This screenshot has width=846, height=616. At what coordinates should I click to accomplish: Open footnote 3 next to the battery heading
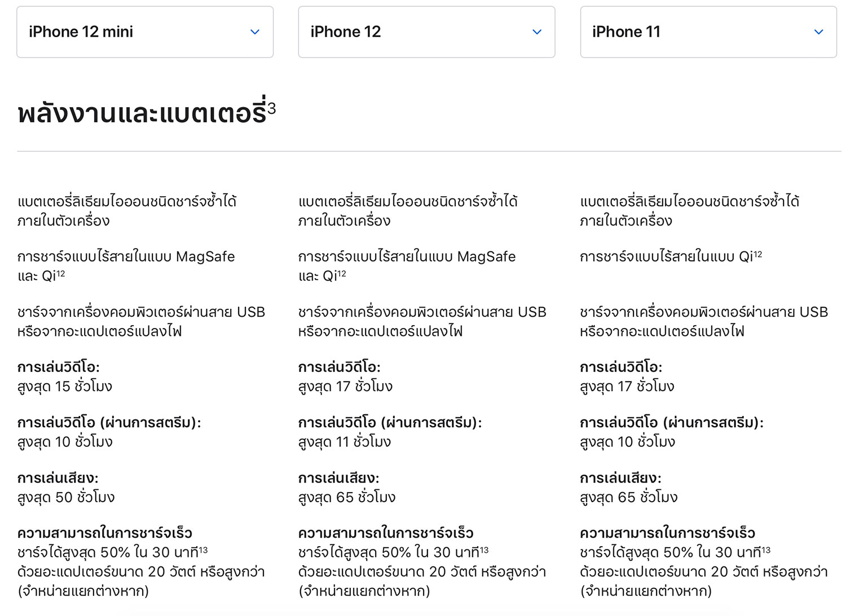271,108
